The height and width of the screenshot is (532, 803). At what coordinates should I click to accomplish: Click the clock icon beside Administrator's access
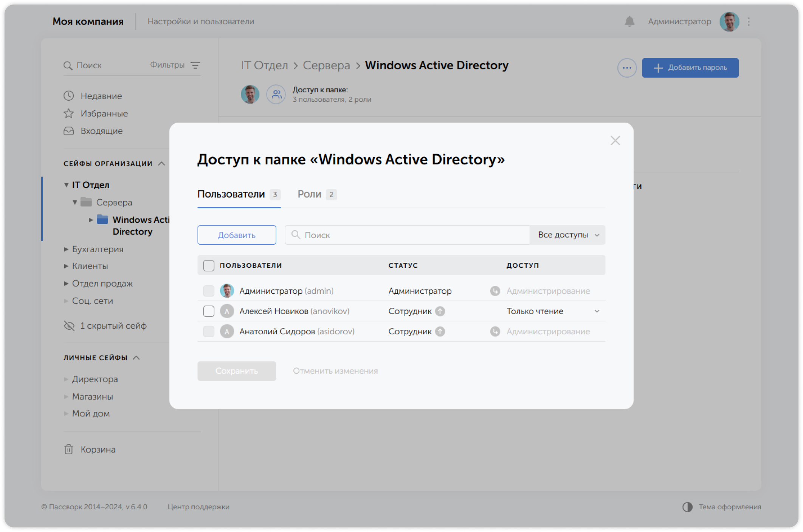[x=495, y=291]
